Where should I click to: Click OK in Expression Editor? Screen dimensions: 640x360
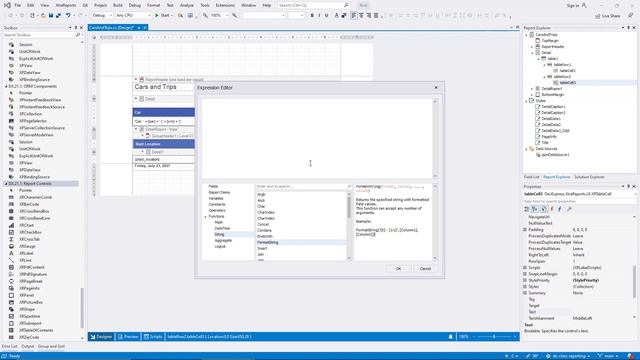pos(398,269)
